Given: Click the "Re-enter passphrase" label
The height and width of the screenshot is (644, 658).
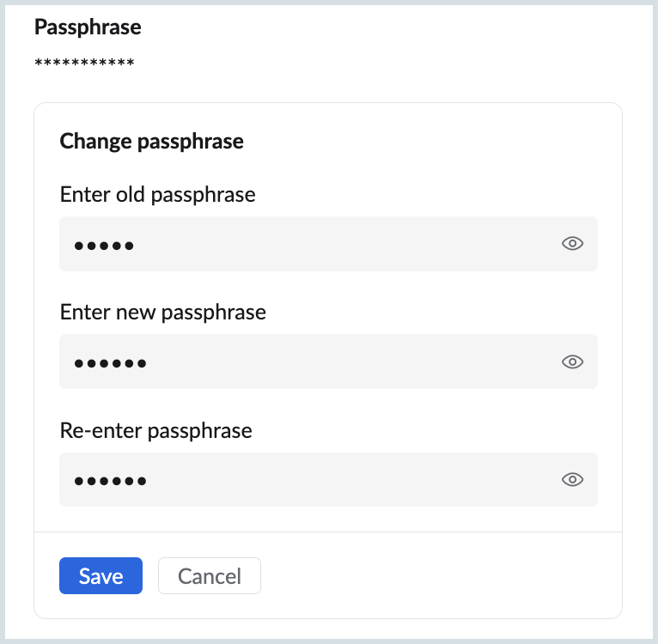Looking at the screenshot, I should tap(155, 429).
